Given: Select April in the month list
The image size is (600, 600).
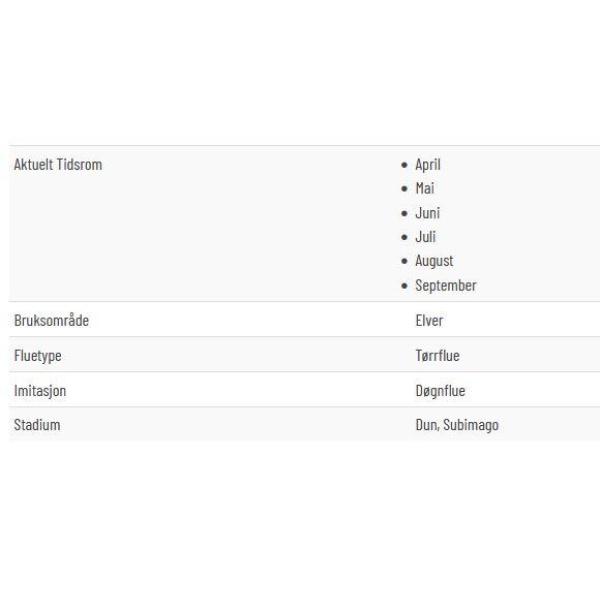Looking at the screenshot, I should coord(428,165).
